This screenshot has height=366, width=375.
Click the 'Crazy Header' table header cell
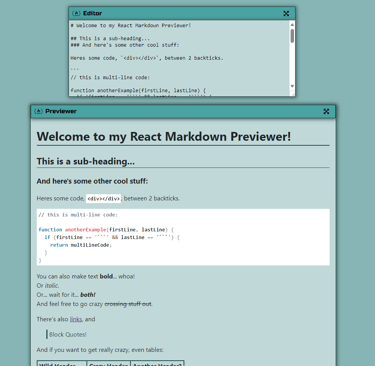(x=109, y=363)
